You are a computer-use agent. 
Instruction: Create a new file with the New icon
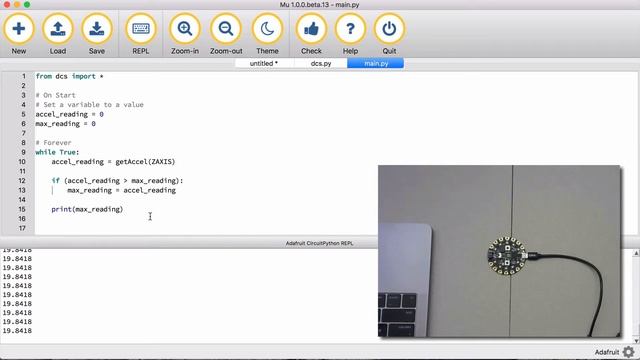[19, 29]
